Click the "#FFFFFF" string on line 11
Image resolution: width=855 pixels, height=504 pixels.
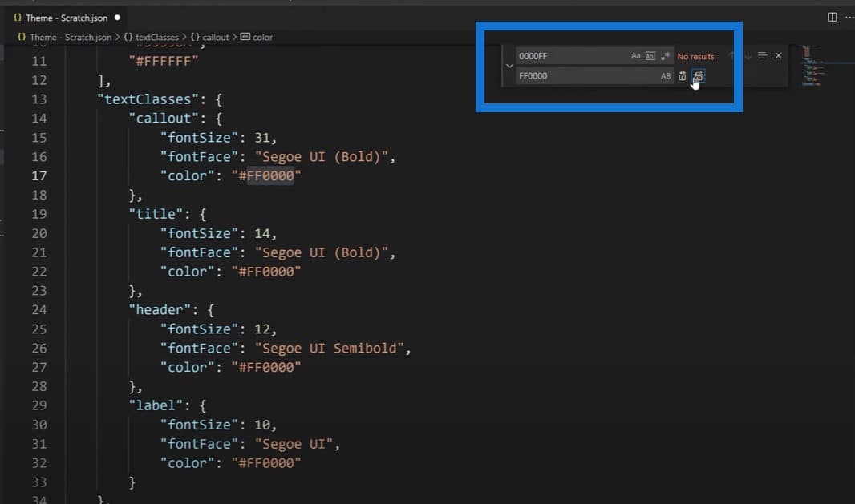[x=164, y=61]
